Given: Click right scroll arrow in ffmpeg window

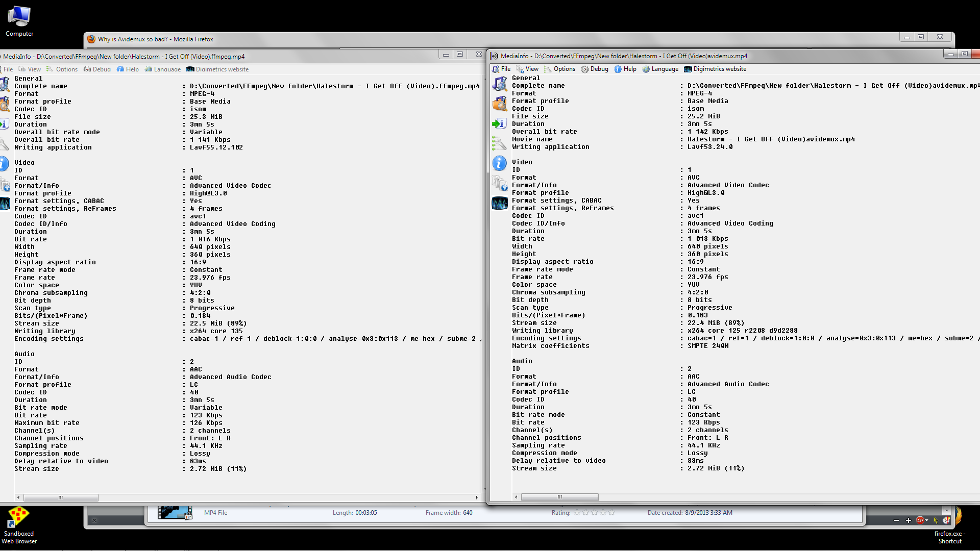Looking at the screenshot, I should (x=477, y=497).
